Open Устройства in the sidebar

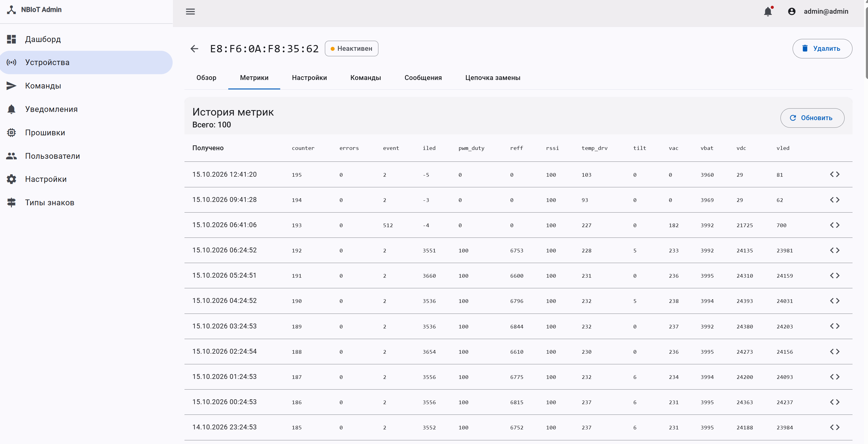click(x=86, y=62)
